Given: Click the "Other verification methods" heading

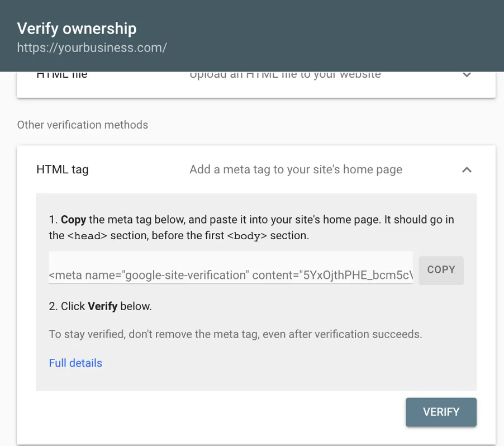Looking at the screenshot, I should [x=83, y=125].
